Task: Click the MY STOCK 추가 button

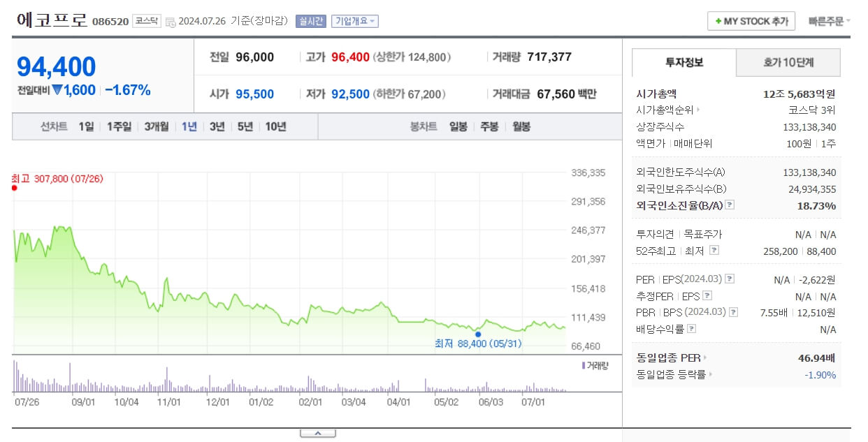Action: click(751, 22)
